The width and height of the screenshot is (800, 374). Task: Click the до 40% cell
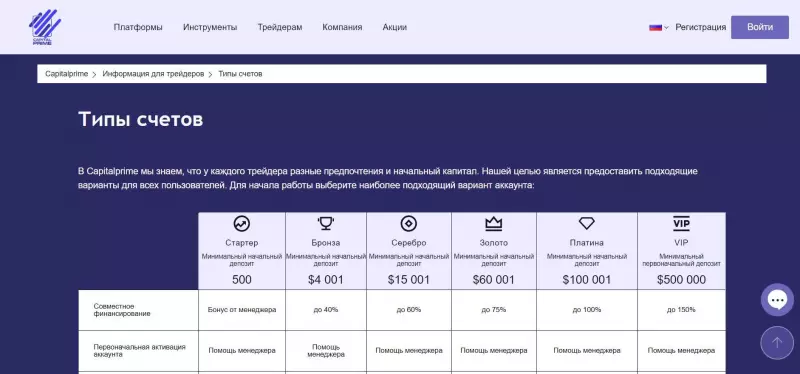coord(326,310)
